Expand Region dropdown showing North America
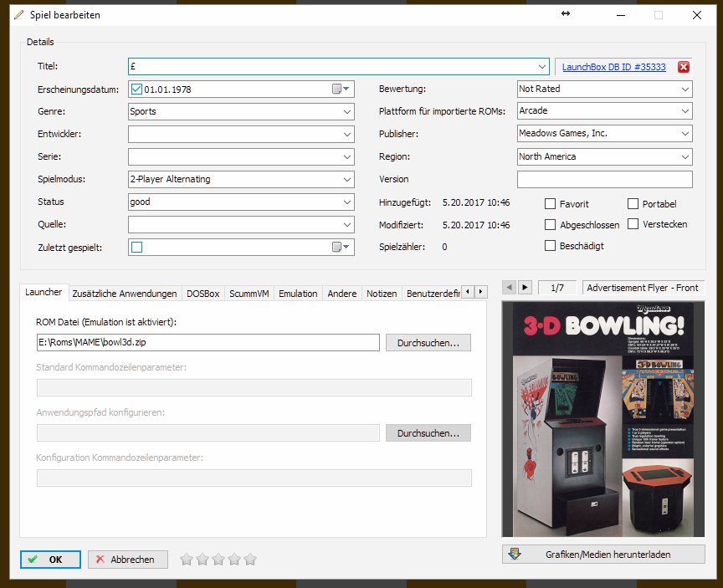 685,156
